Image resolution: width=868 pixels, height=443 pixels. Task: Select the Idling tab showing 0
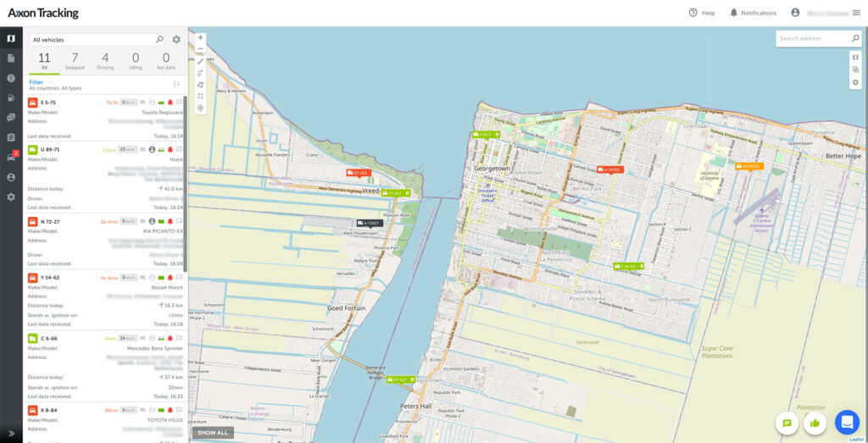(x=136, y=61)
